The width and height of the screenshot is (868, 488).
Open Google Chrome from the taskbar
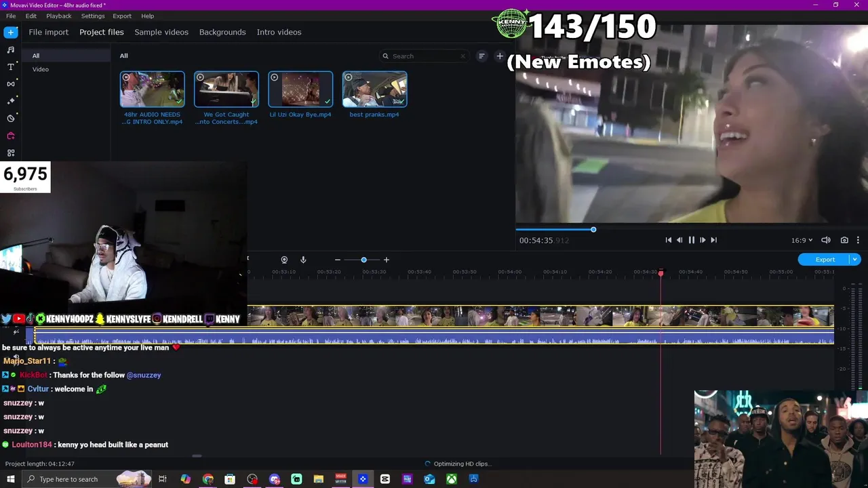click(208, 479)
